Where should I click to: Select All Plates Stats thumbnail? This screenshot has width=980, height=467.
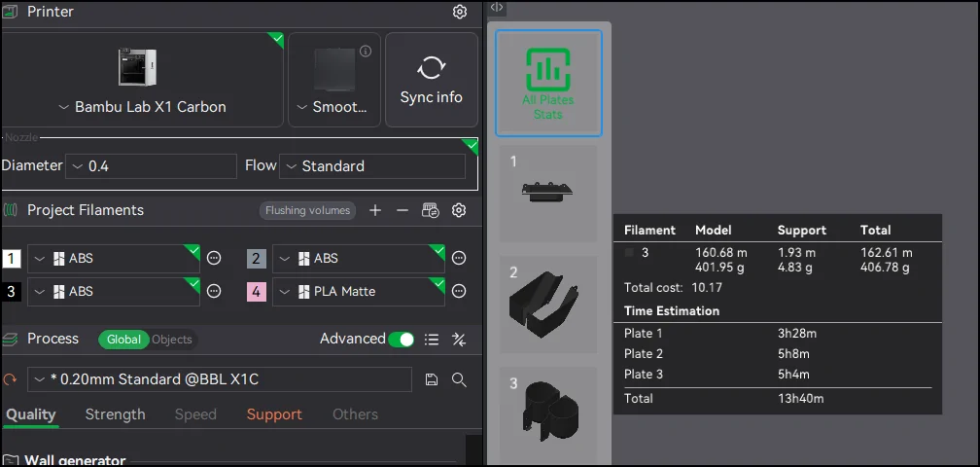tap(548, 83)
